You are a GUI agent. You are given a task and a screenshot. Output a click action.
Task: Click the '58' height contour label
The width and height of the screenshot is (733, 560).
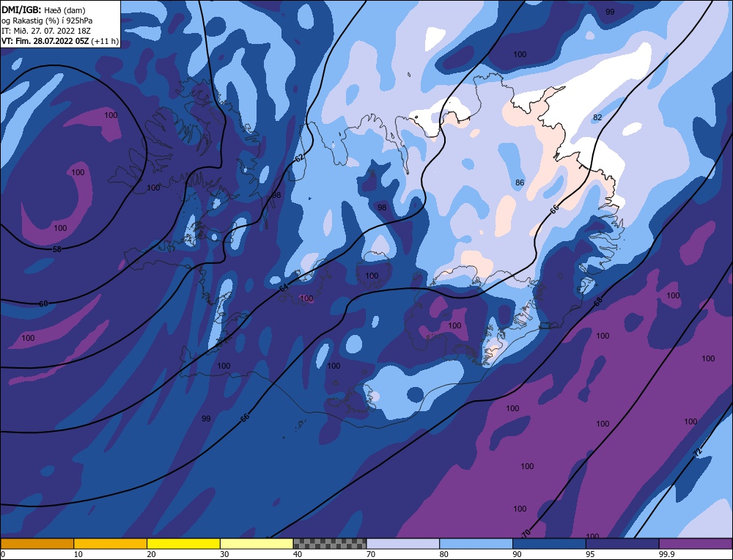click(57, 249)
